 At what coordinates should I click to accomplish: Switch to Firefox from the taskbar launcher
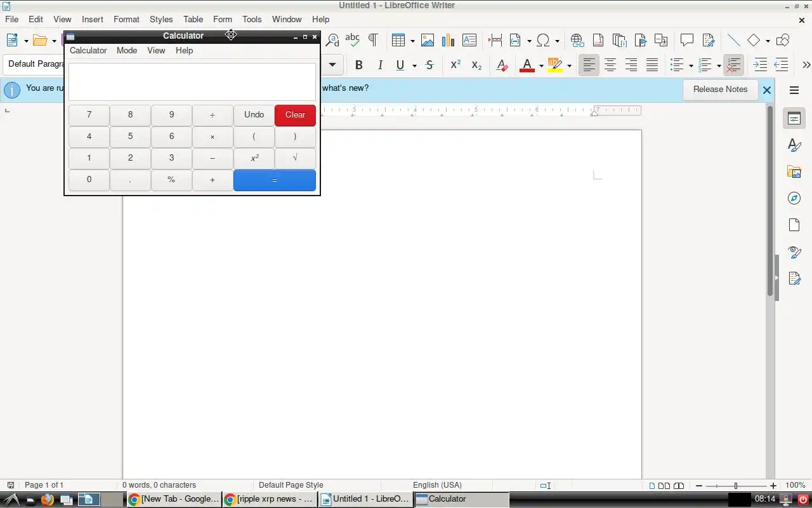coord(48,500)
